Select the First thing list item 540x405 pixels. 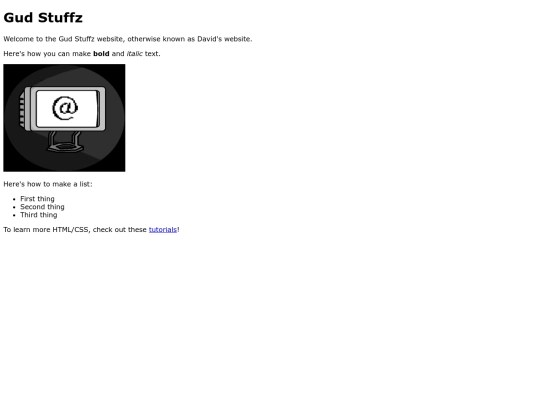click(x=37, y=199)
